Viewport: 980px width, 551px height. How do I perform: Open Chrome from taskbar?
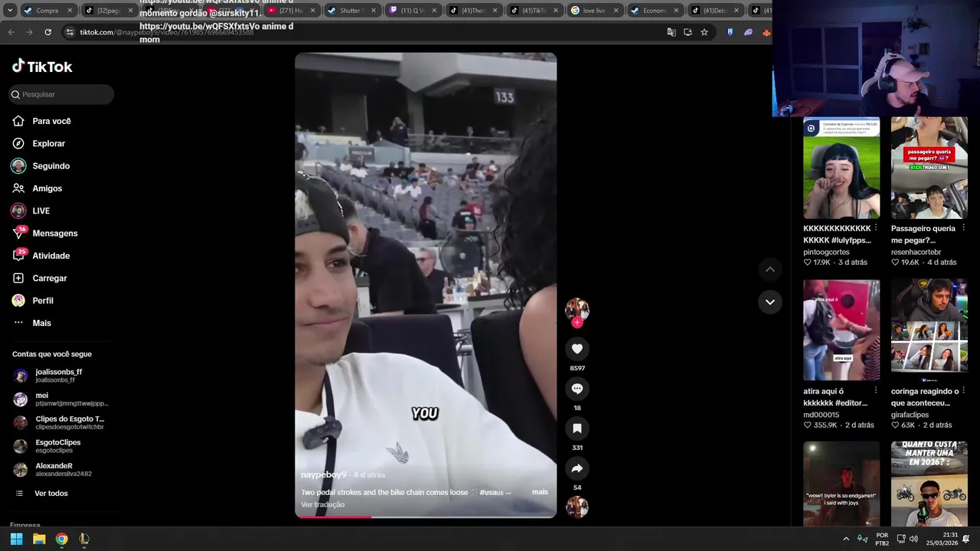(x=61, y=539)
